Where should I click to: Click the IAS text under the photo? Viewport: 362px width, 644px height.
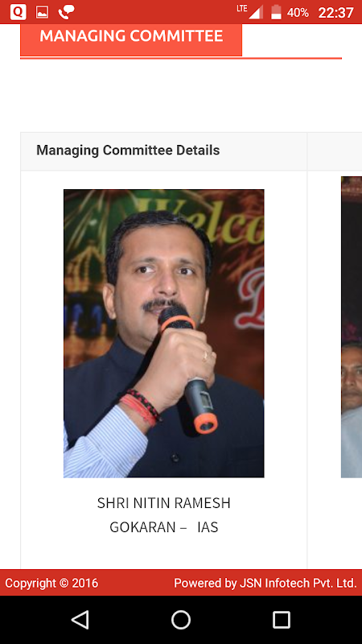pos(208,527)
